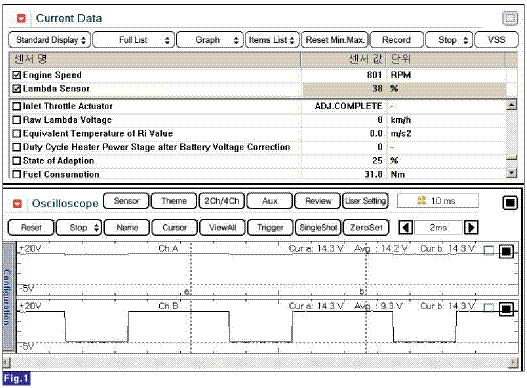Screen dimensions: 527x388
Task: Click the Oscilloscope panel red arrow icon
Action: tap(17, 203)
